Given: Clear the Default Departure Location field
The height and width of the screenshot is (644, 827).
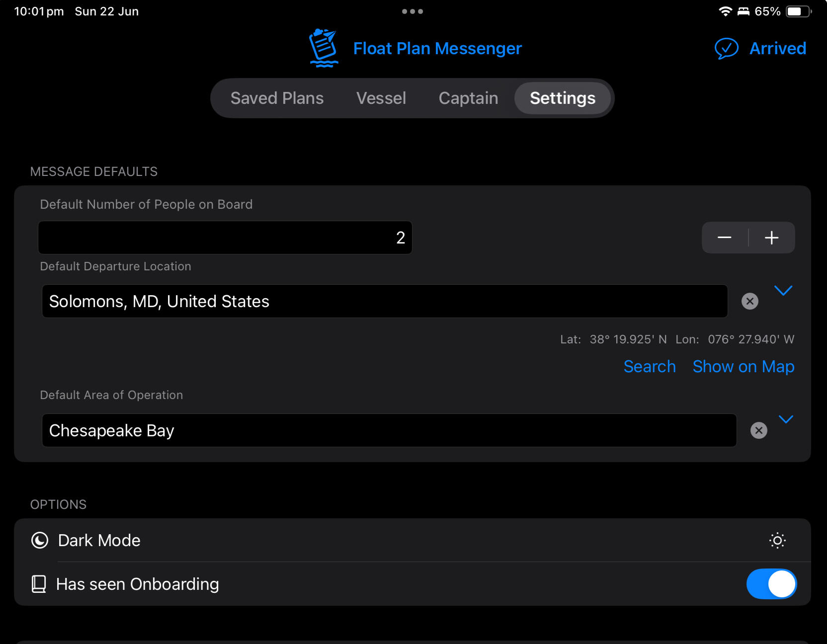Looking at the screenshot, I should [x=749, y=301].
